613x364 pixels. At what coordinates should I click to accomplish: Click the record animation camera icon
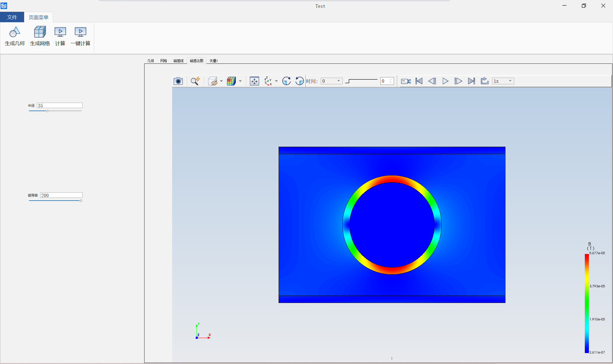(x=406, y=81)
